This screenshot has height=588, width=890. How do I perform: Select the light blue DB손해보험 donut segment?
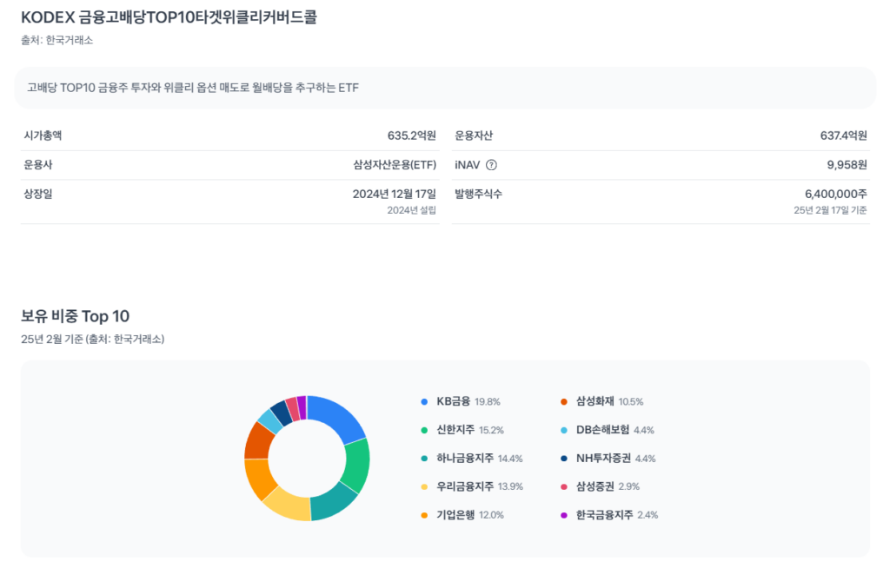270,420
